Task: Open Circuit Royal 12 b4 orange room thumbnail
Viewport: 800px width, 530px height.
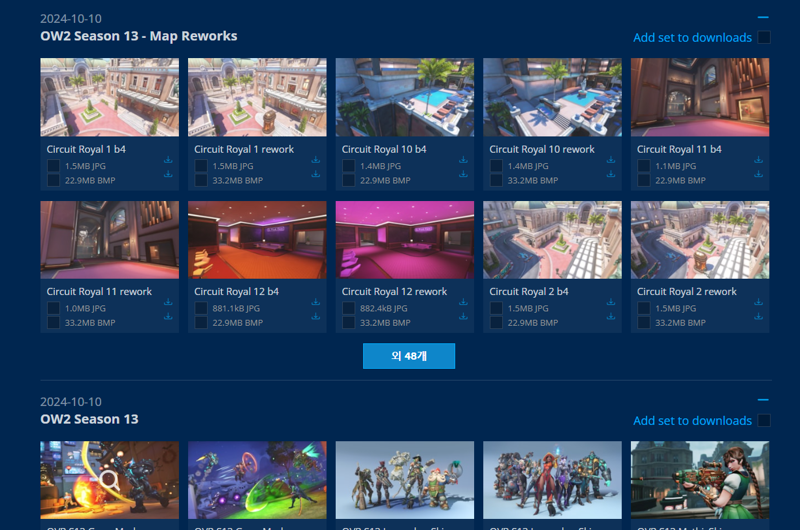Action: (x=257, y=240)
